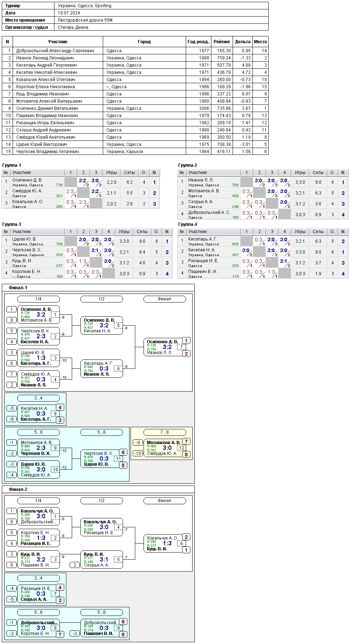
Task: Click the 7...8 placement label
Action: click(x=165, y=432)
